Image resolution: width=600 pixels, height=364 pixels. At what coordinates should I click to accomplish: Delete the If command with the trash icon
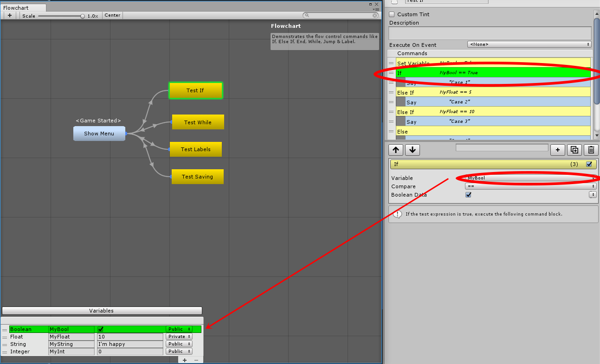coord(591,150)
